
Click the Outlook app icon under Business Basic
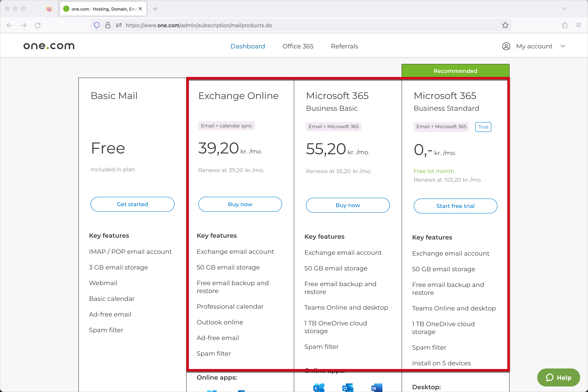coord(348,387)
